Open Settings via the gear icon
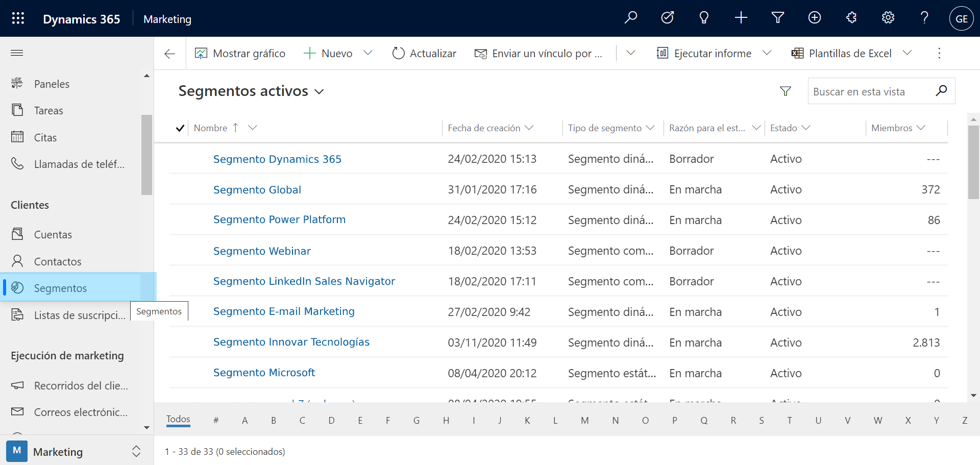The image size is (980, 465). 888,17
